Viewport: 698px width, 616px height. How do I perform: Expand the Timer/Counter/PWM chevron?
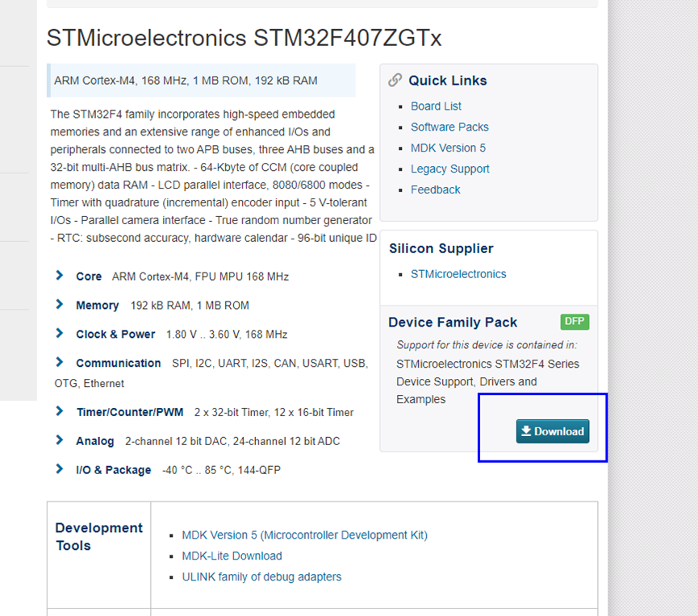(x=59, y=411)
